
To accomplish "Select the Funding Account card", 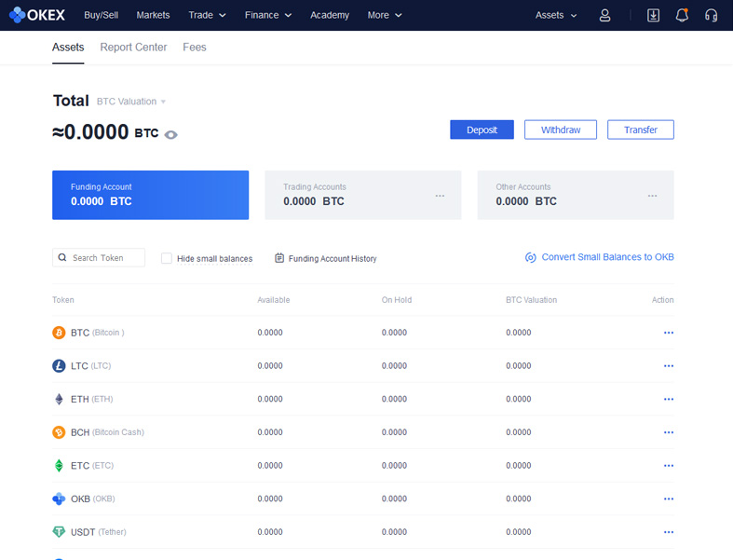I will click(151, 195).
